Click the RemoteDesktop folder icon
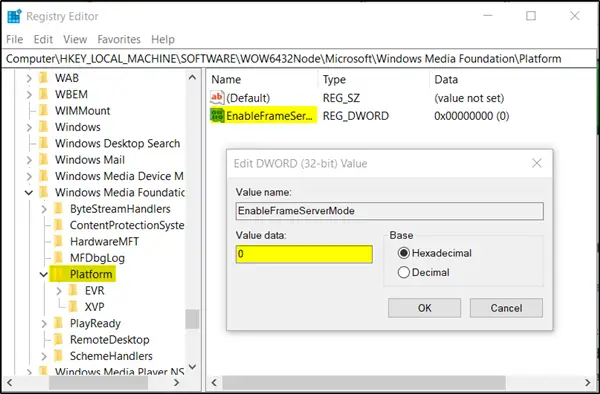Screen dimensions: 600x394 59,340
